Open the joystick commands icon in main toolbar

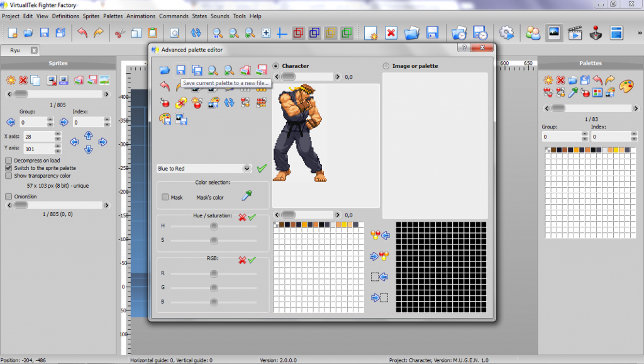pos(596,33)
